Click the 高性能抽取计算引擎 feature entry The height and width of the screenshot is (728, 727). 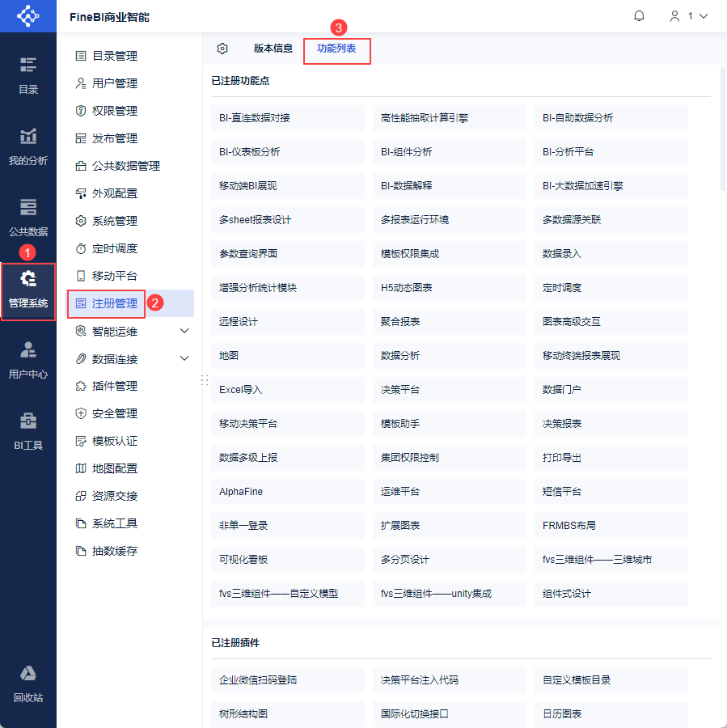point(450,118)
